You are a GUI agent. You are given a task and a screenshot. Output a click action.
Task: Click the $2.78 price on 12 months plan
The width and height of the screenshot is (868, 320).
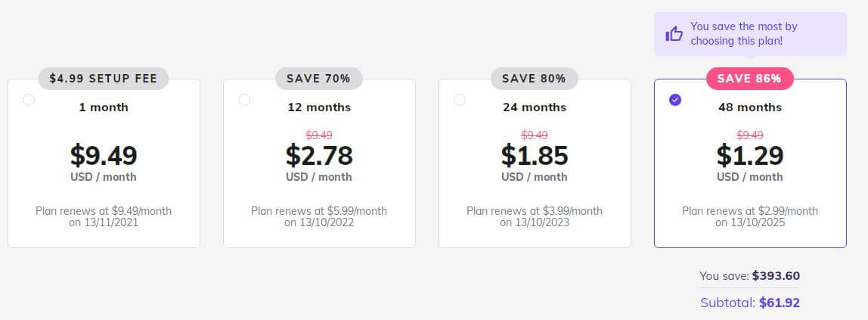(319, 155)
